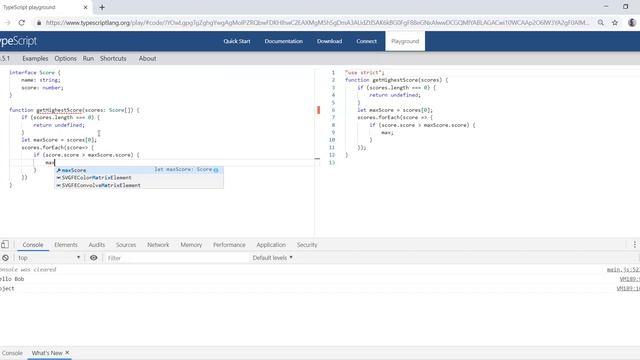Viewport: 640px width, 360px height.
Task: Click 'let maxScore = scores[0];' in editor
Action: 59,140
